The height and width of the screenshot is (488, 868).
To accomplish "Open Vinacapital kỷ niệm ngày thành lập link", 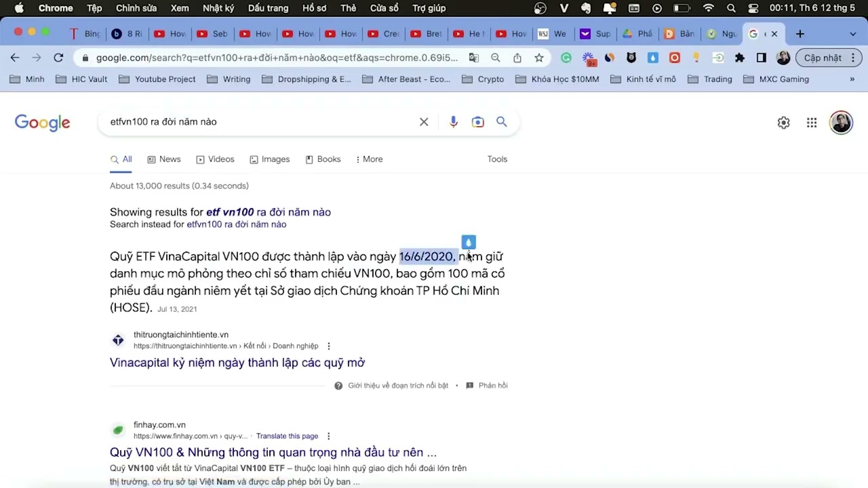I will tap(237, 363).
